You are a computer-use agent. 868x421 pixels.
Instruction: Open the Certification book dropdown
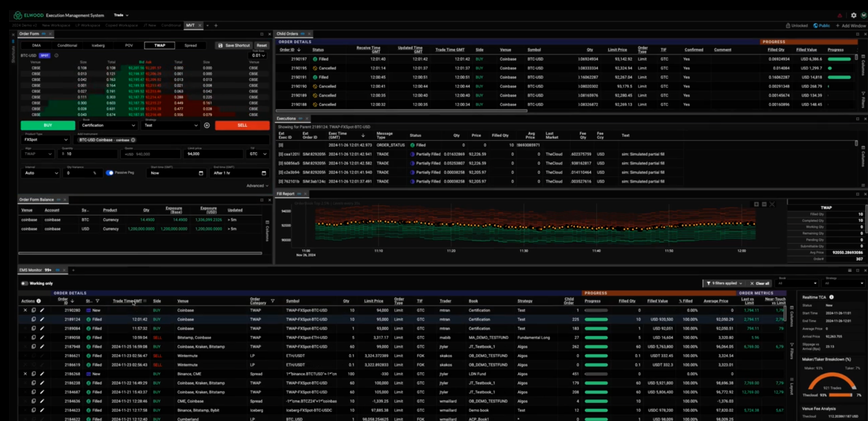(x=108, y=125)
